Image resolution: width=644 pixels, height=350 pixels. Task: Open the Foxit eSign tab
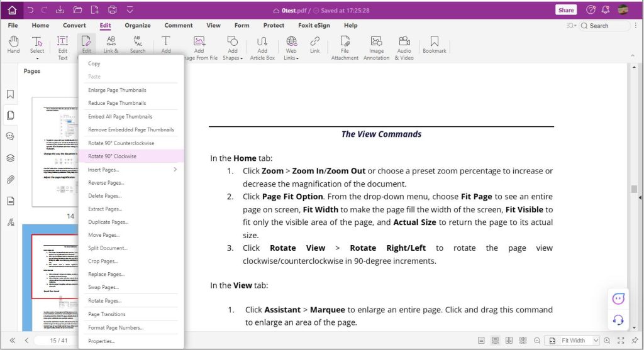[314, 25]
